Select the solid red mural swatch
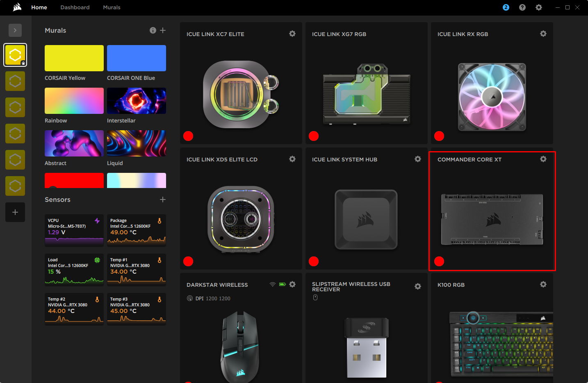 coord(74,181)
